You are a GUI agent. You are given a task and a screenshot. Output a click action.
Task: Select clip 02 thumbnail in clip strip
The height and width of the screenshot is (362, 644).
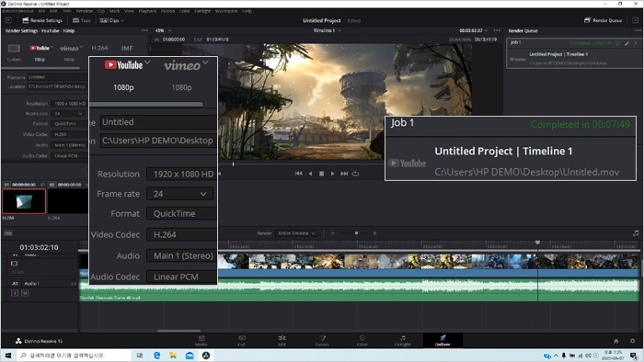(68, 201)
